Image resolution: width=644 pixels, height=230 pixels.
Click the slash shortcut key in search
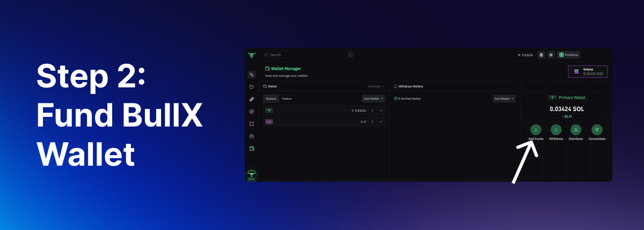pos(350,55)
